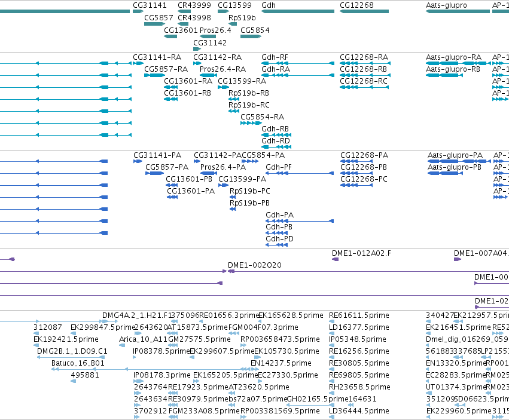Open the GH02165.5prime EST

pos(310,405)
